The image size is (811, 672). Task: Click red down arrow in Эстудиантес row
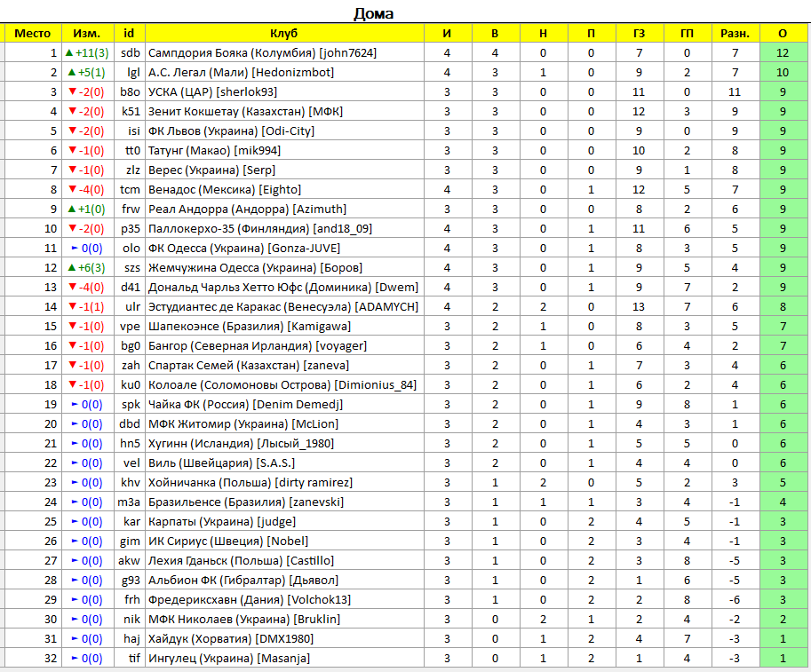click(73, 307)
